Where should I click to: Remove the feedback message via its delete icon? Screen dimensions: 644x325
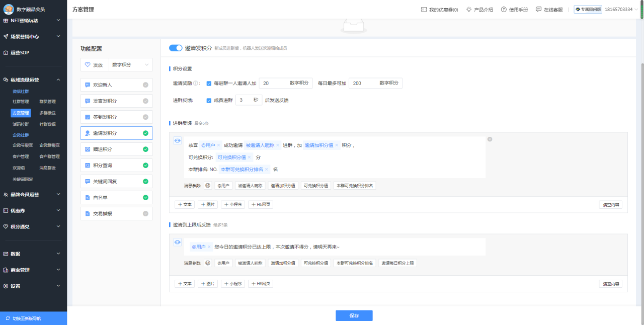(x=489, y=139)
